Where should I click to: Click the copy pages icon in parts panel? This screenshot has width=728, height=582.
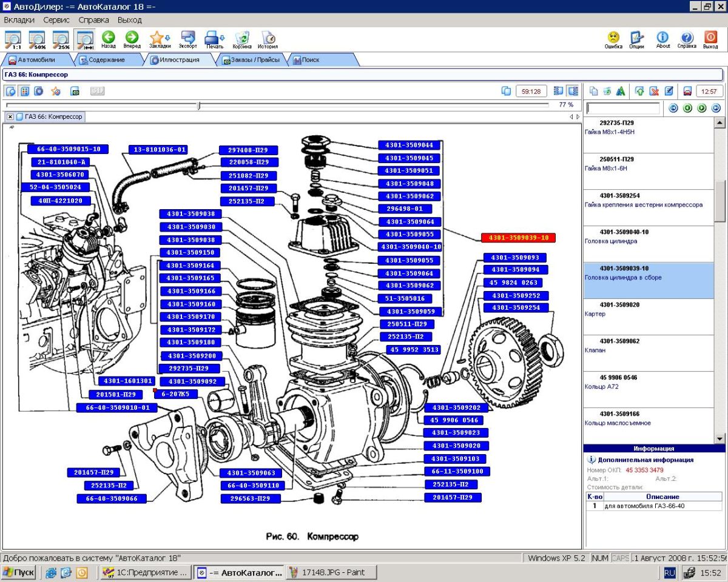[594, 91]
